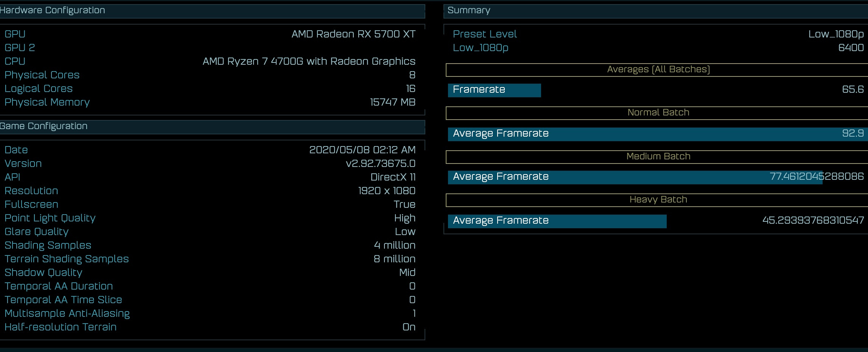Image resolution: width=868 pixels, height=352 pixels.
Task: Select the Normal Batch value 92.9
Action: [x=853, y=133]
